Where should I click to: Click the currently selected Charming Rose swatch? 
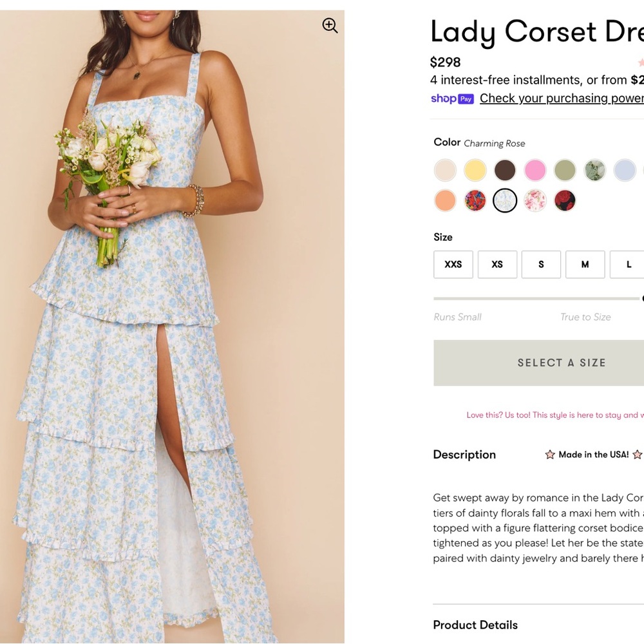(506, 200)
